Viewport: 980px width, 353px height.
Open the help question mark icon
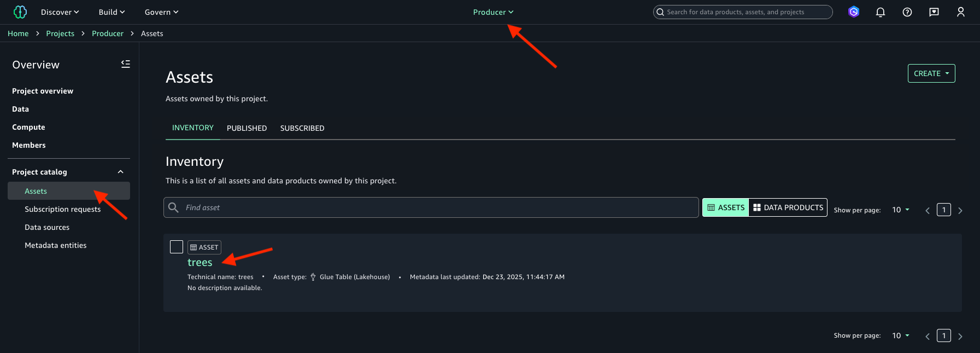coord(907,12)
